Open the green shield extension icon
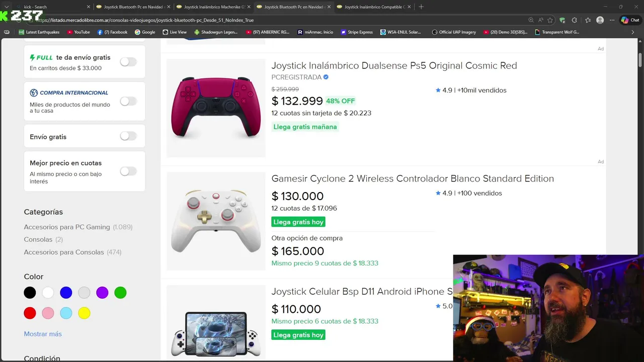 [x=562, y=20]
